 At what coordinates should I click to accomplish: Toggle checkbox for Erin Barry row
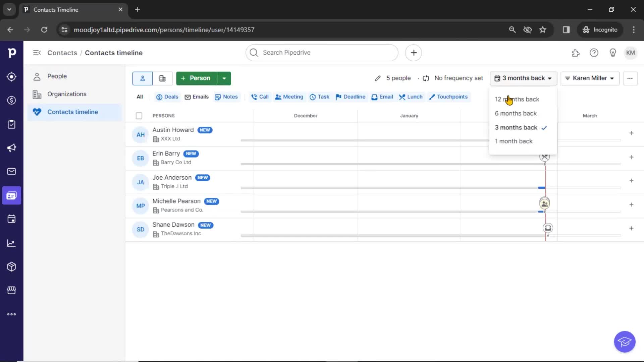click(x=139, y=157)
